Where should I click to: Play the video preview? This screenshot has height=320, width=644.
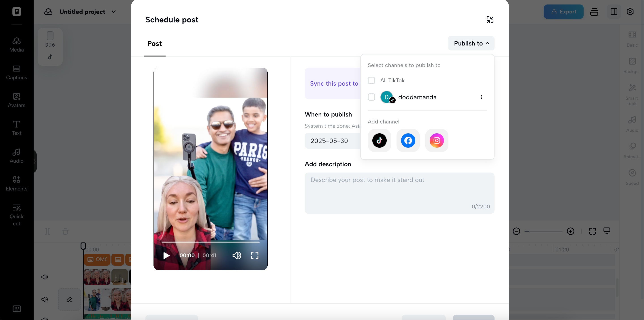(166, 255)
